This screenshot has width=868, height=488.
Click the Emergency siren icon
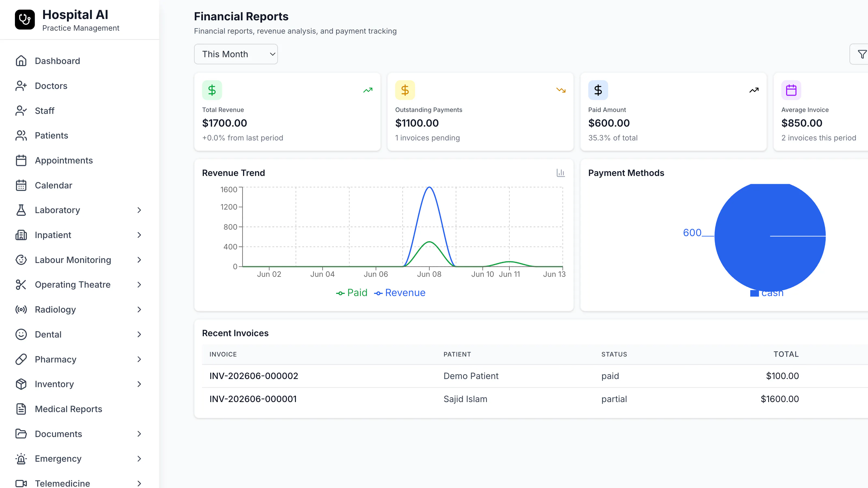(21, 459)
